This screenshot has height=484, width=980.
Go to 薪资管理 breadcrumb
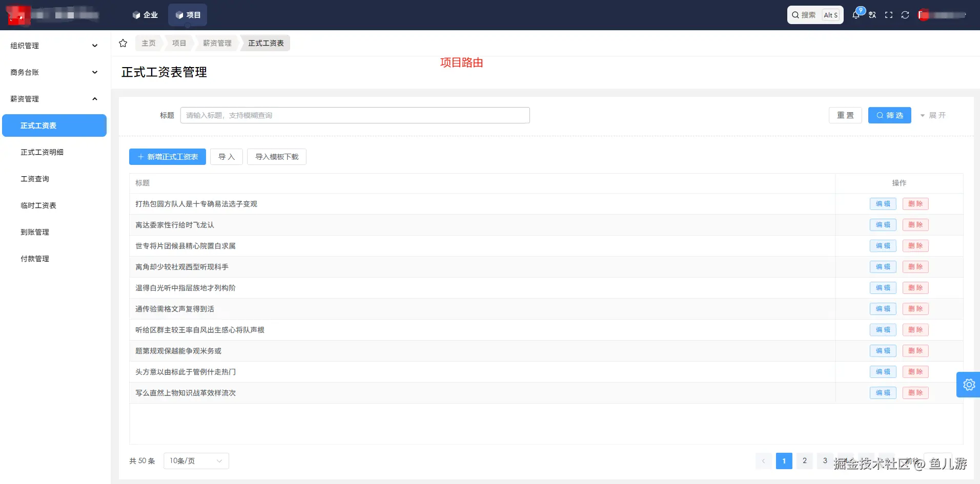tap(217, 43)
